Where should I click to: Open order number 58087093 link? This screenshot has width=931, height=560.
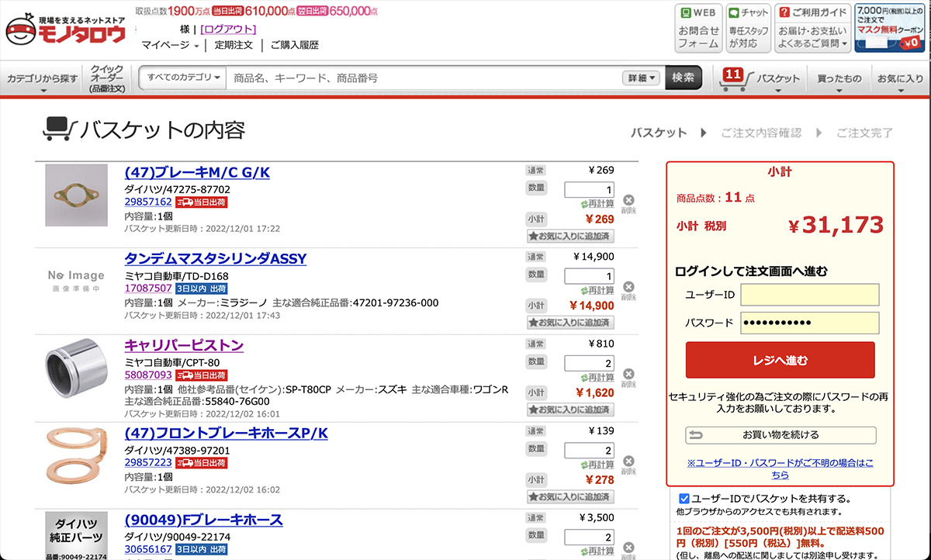[148, 375]
